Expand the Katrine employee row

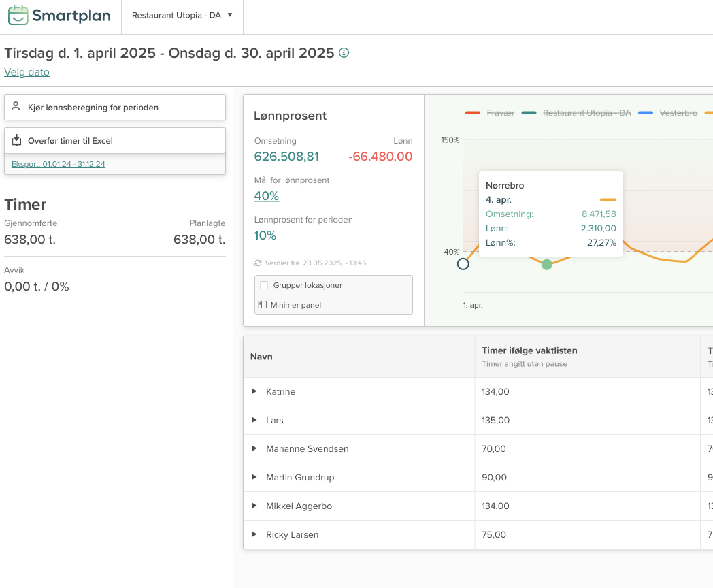[x=254, y=391]
